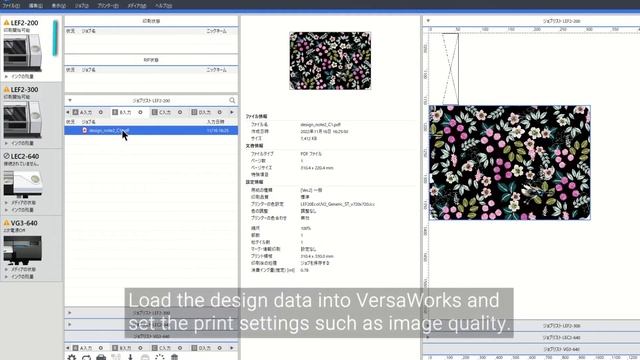640x360 pixels.
Task: Open settings gear for A入力 queue
Action: [x=101, y=112]
